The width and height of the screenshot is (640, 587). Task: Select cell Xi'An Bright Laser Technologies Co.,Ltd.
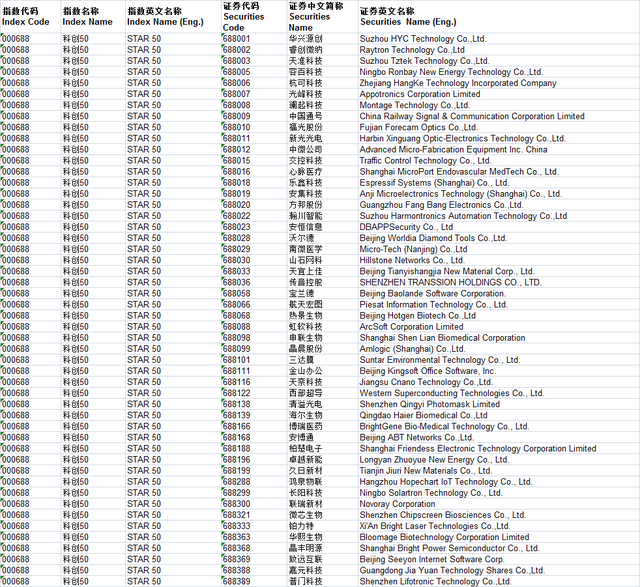coord(498,526)
